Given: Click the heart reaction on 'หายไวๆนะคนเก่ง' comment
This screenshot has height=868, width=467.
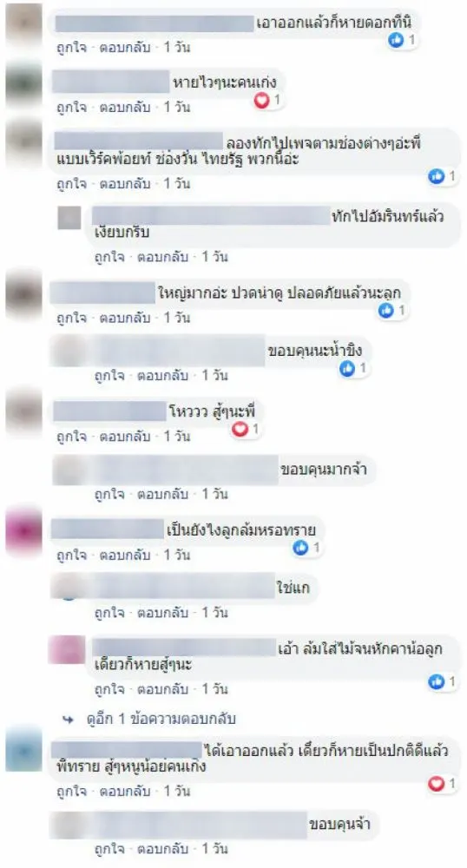Looking at the screenshot, I should pos(261,100).
